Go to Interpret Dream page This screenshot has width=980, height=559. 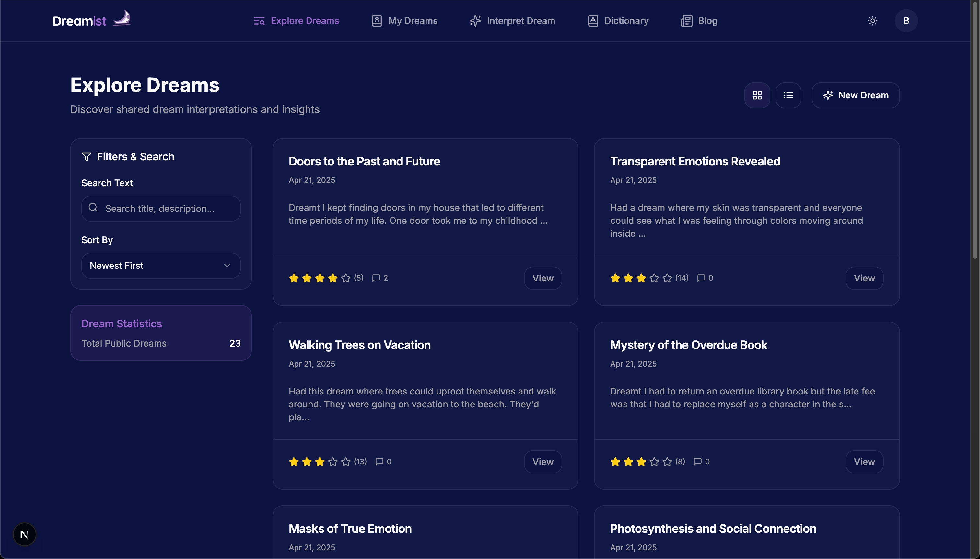point(512,21)
